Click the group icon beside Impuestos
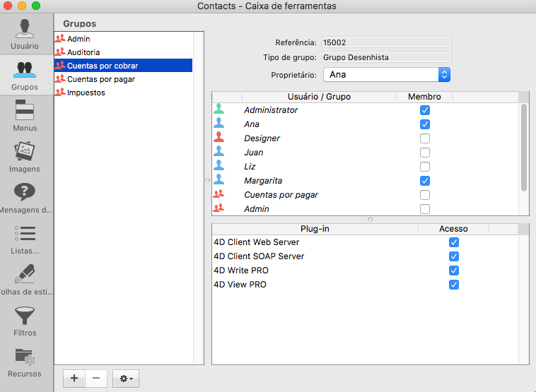This screenshot has height=392, width=536. (60, 93)
